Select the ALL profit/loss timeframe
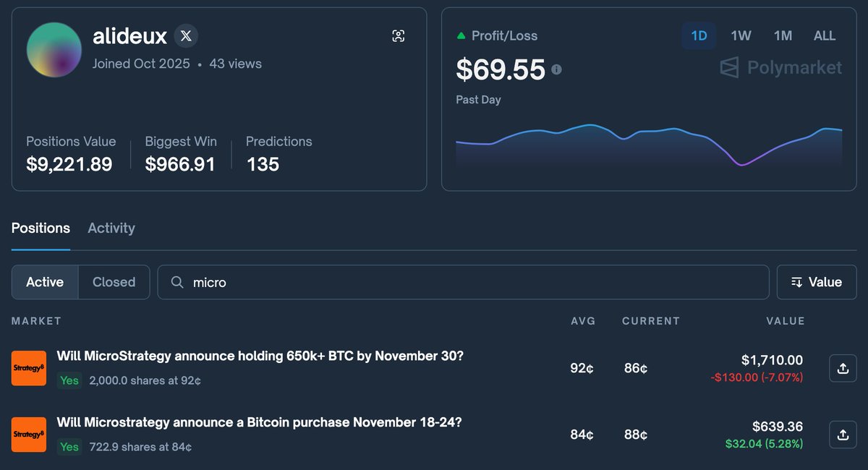Viewport: 868px width, 470px height. pos(825,35)
